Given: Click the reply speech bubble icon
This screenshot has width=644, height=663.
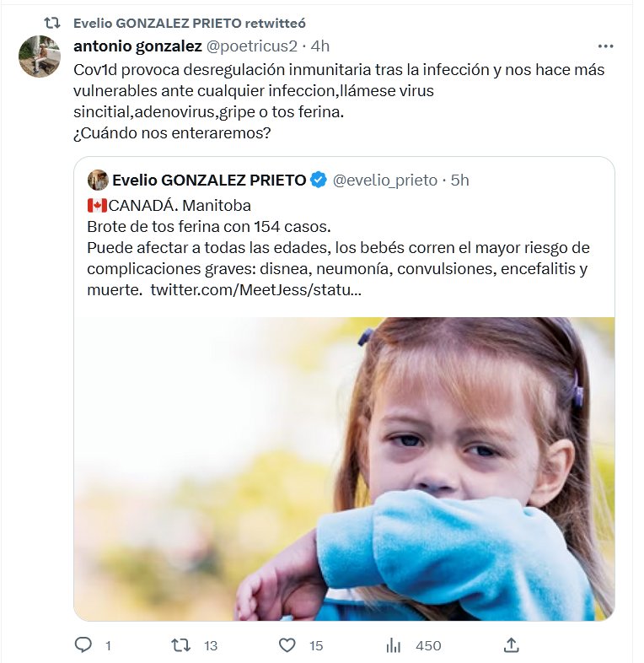Looking at the screenshot, I should 83,645.
